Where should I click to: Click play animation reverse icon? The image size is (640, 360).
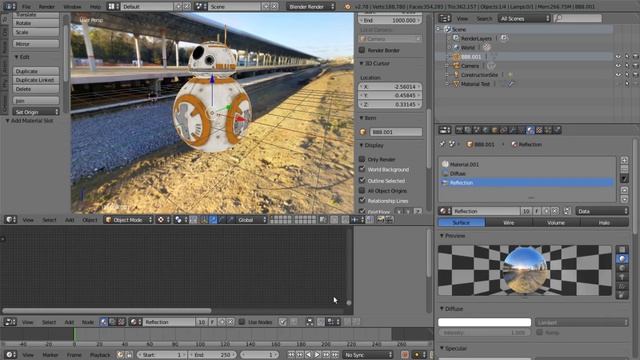[309, 355]
